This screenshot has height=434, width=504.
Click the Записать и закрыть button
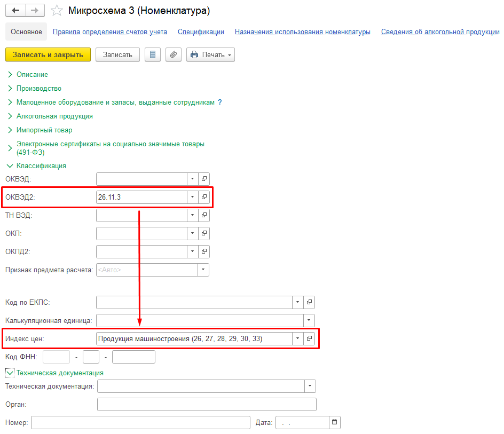[x=48, y=54]
